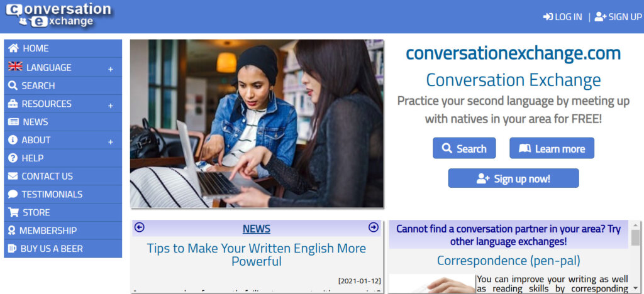Go to next news with right arrow
The width and height of the screenshot is (644, 294).
(x=374, y=227)
